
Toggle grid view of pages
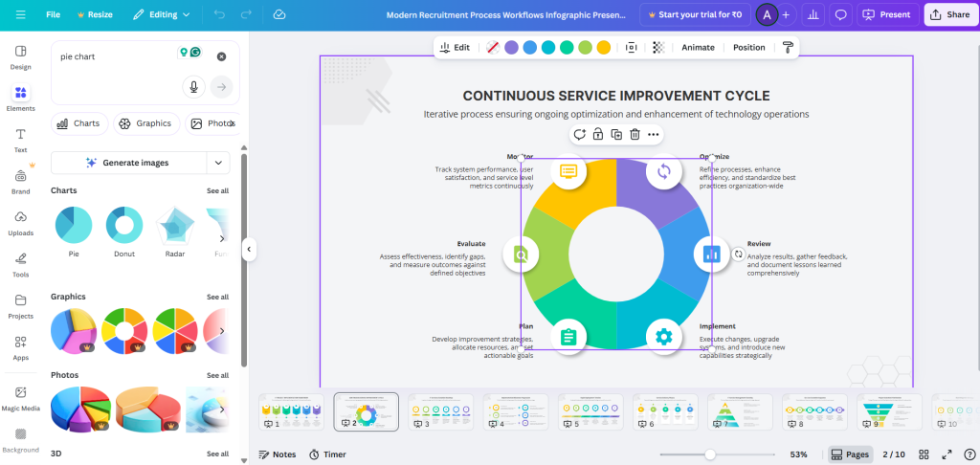pyautogui.click(x=924, y=454)
